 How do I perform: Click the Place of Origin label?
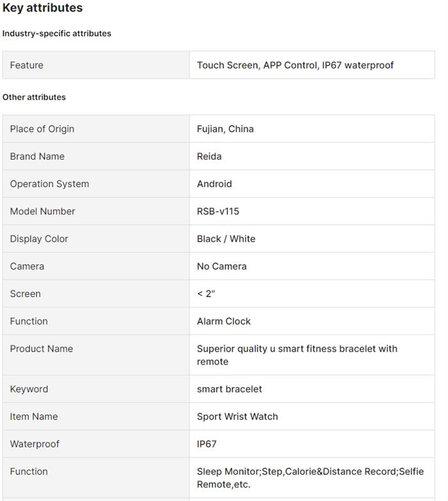point(42,129)
